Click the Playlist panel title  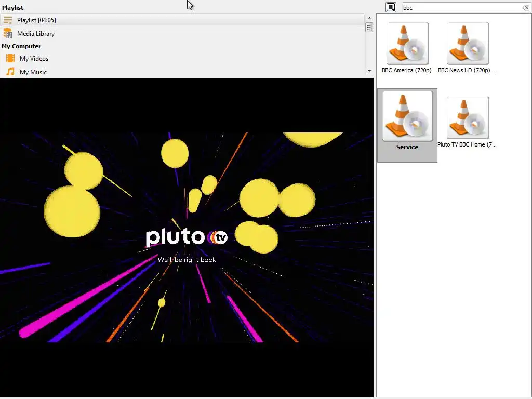click(13, 7)
